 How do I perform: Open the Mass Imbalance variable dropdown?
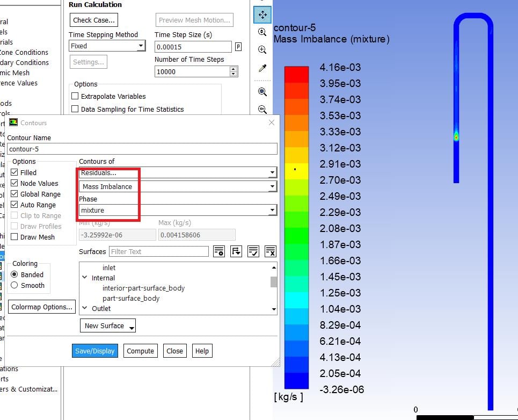coord(178,186)
